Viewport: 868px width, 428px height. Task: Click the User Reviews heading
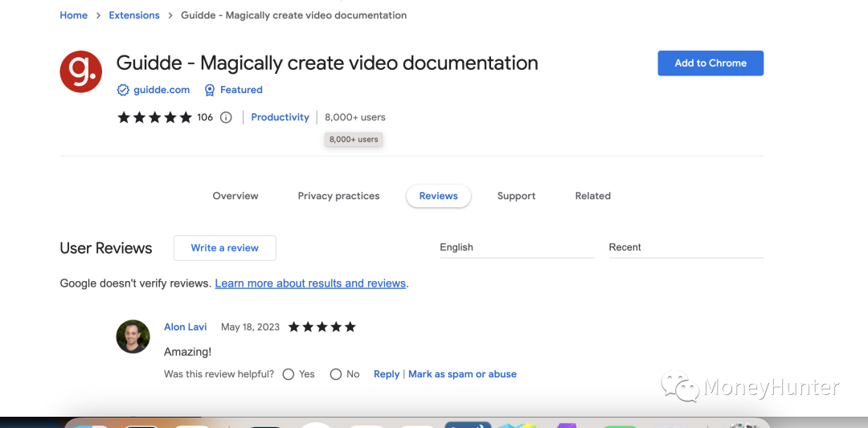click(106, 248)
